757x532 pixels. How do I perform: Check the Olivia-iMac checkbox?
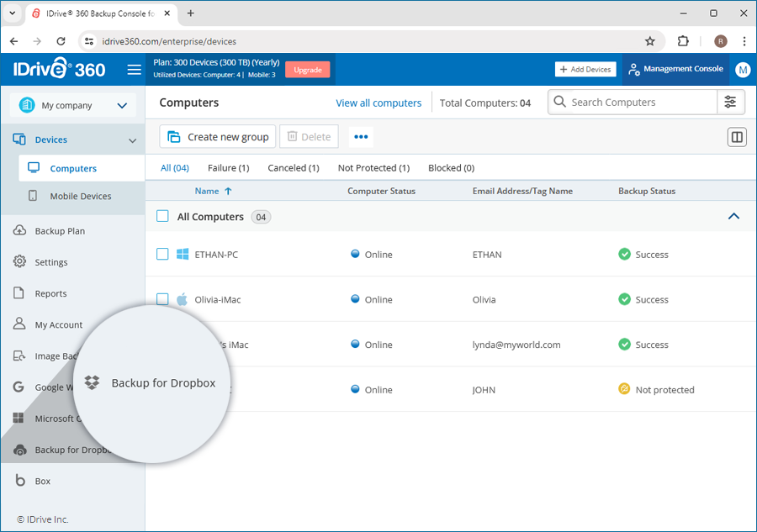162,299
